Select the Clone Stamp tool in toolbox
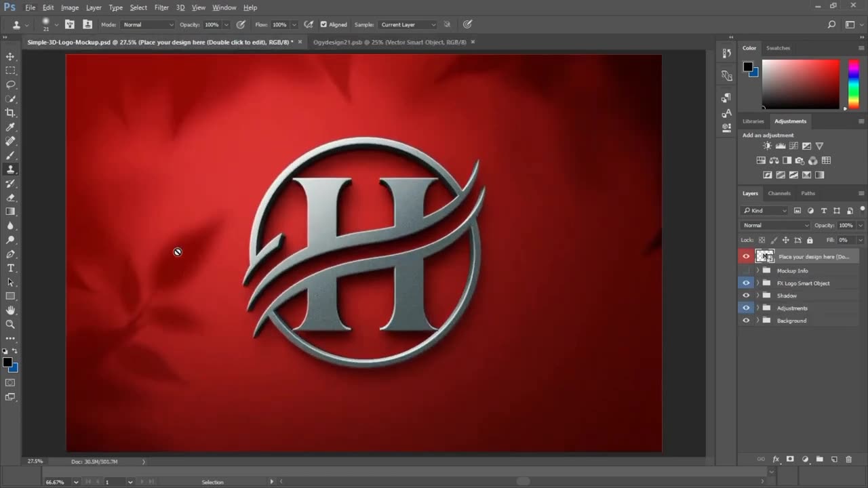 10,169
